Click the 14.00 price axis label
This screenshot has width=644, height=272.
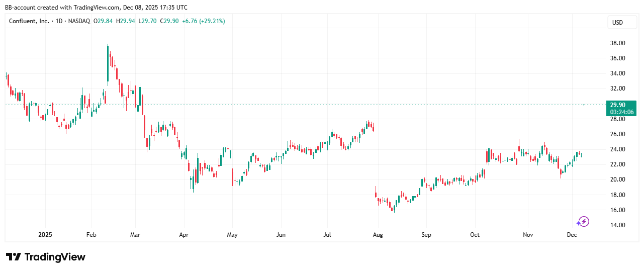(617, 225)
